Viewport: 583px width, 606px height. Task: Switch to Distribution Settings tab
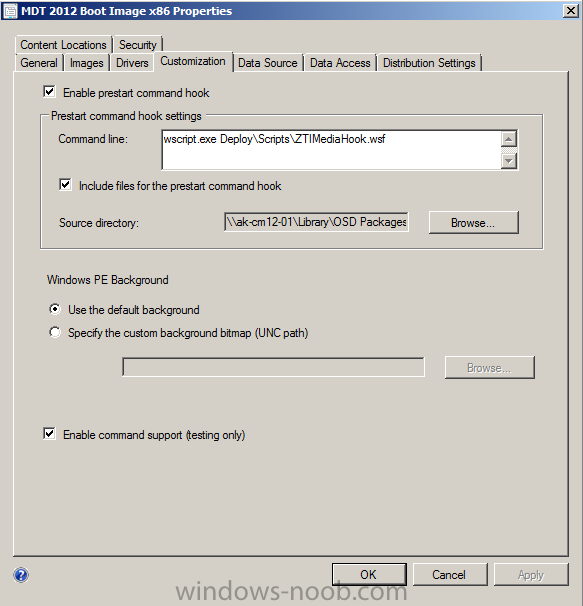(429, 63)
